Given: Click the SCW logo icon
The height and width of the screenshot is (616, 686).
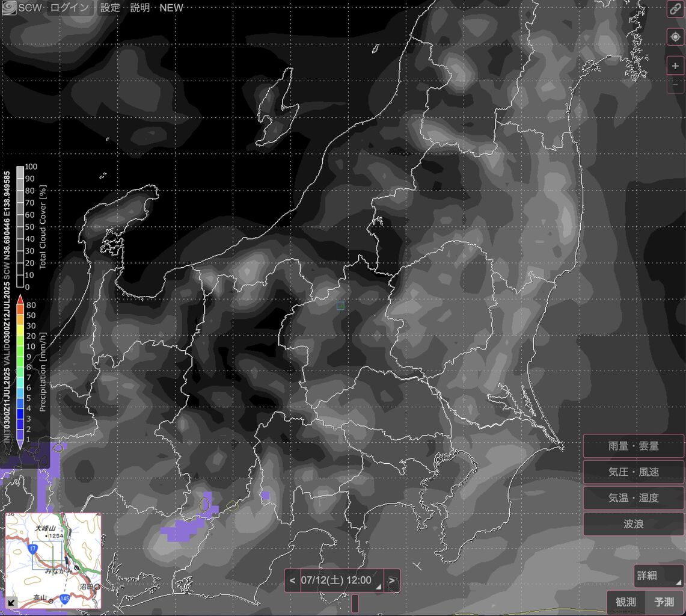Looking at the screenshot, I should (9, 8).
